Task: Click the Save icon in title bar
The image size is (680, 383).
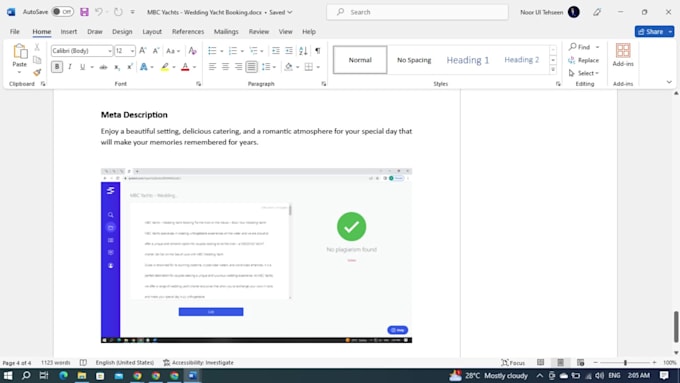Action: click(x=84, y=12)
